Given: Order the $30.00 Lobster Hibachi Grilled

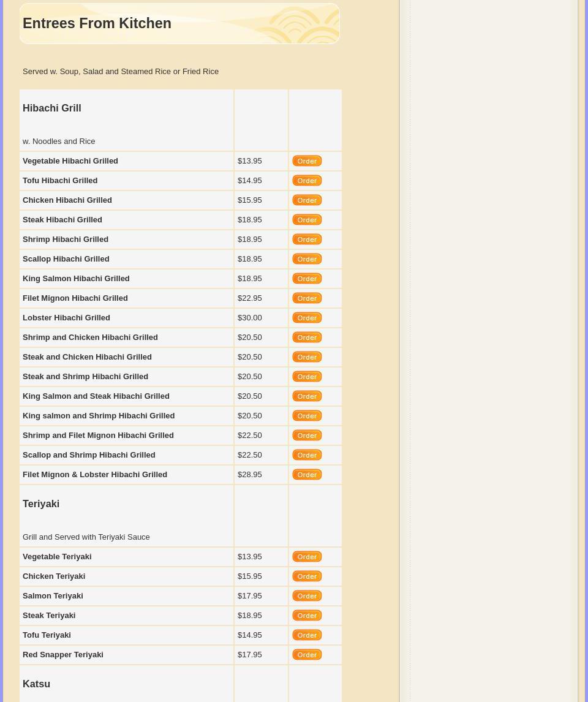Looking at the screenshot, I should pyautogui.click(x=307, y=318).
